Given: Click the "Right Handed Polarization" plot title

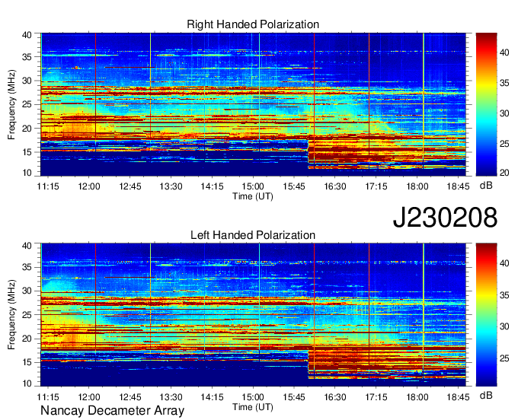Looking at the screenshot, I should coord(253,24).
